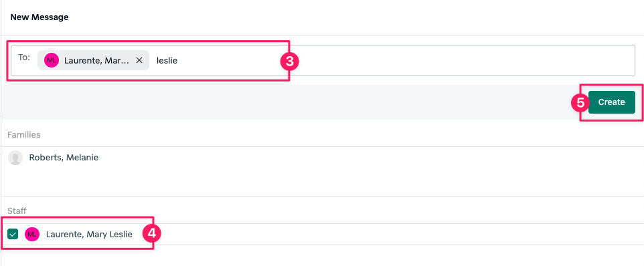Click the blank row space beside Roberts, Melanie
Image resolution: width=644 pixels, height=266 pixels.
(370, 157)
